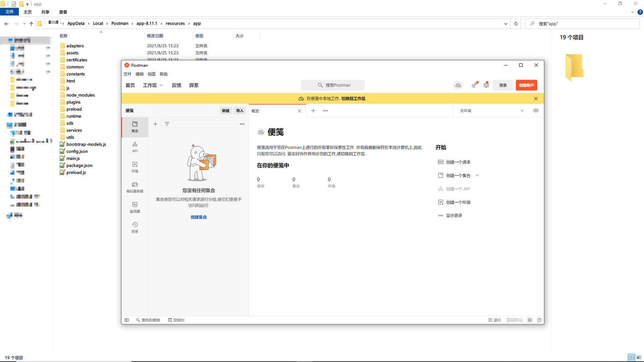Open the History sidebar section
This screenshot has width=644, height=362.
click(x=135, y=228)
